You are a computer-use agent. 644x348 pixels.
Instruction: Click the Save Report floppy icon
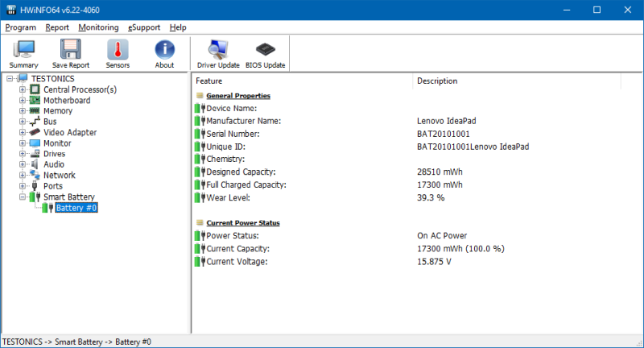[71, 49]
